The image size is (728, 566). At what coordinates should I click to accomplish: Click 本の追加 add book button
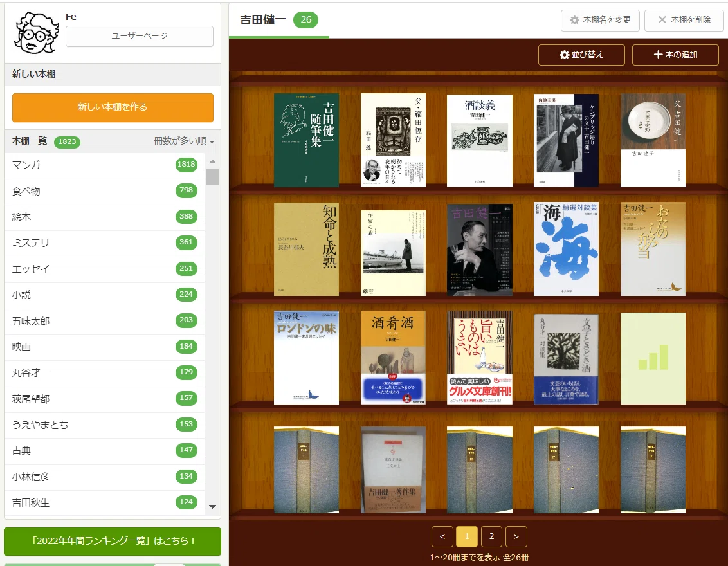(675, 55)
